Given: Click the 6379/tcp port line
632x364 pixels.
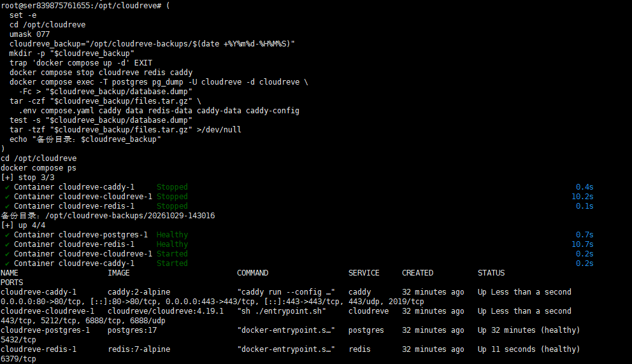Looking at the screenshot, I should [18, 359].
